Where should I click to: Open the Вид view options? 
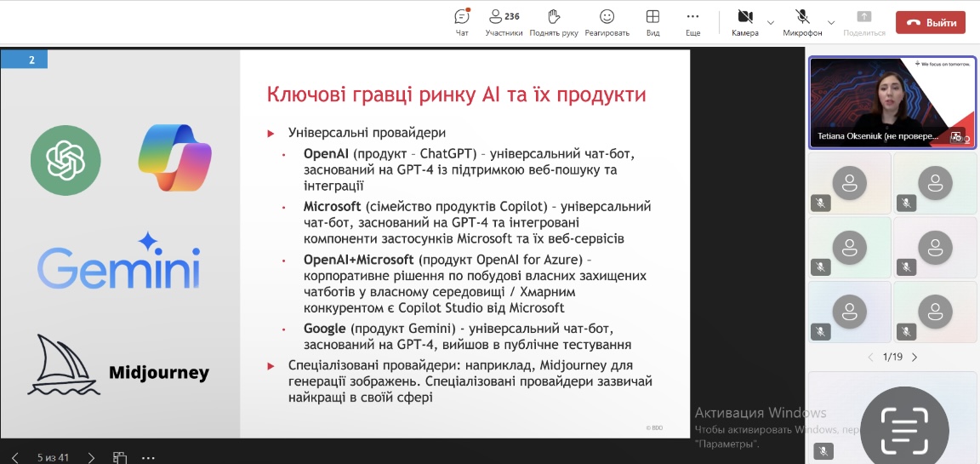tap(653, 22)
